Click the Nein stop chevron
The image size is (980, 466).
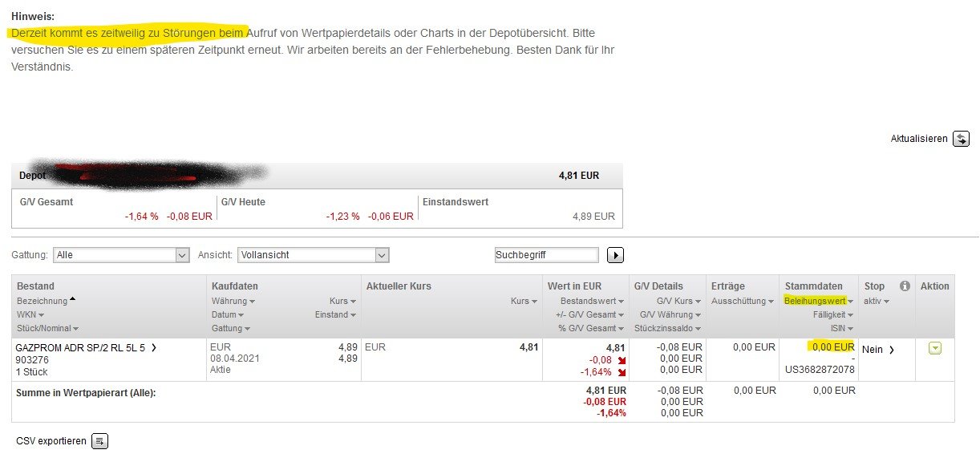click(890, 350)
